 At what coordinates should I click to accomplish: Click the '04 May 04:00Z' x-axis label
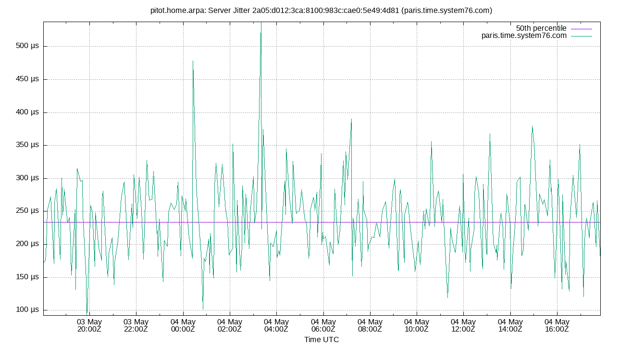tap(276, 325)
